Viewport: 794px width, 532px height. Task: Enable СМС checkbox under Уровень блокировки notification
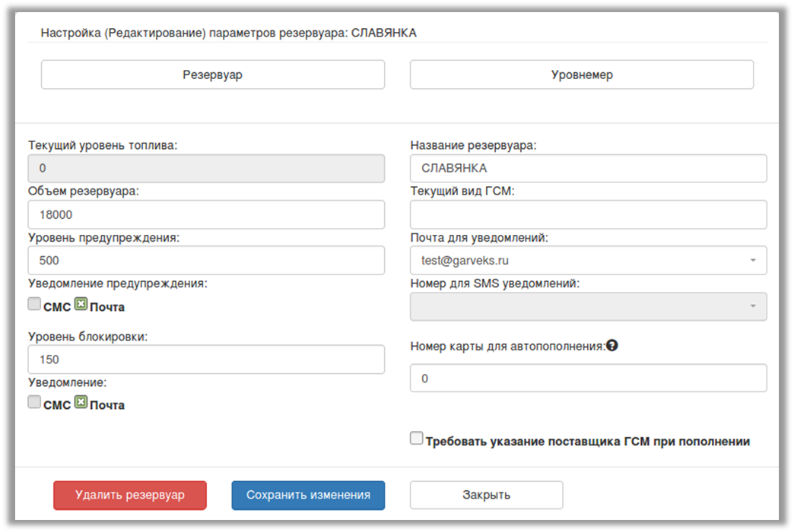pos(34,403)
